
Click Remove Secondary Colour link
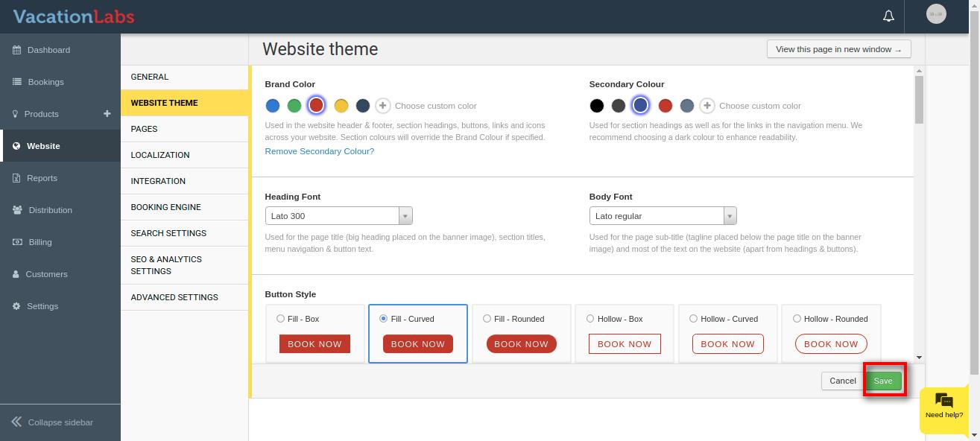click(x=320, y=151)
